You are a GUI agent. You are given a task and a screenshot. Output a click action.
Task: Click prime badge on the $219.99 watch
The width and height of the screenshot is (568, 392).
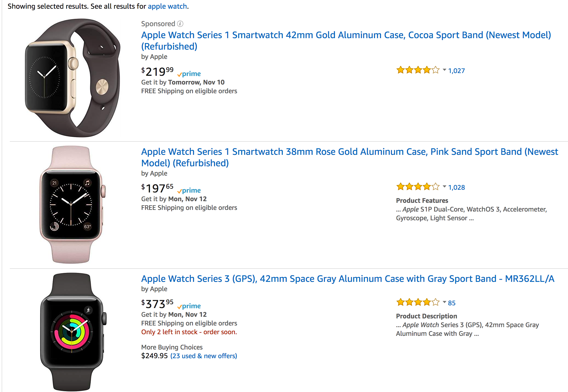189,74
